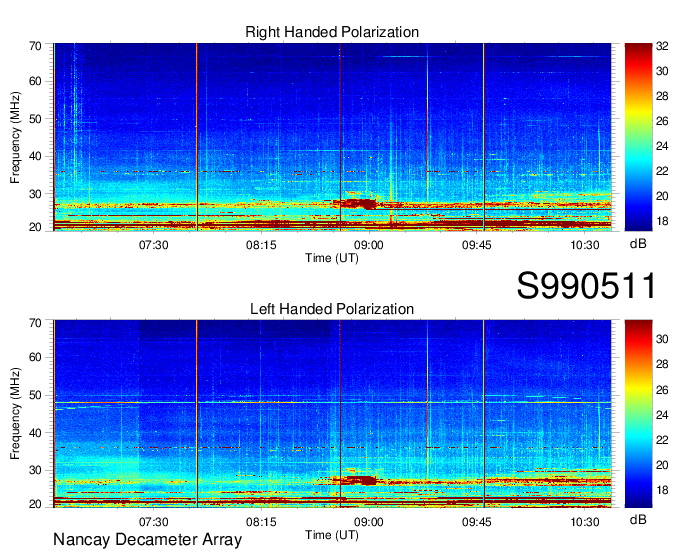Click the '20' frequency tick of Right Handed plot
This screenshot has height=552, width=680.
coord(35,227)
